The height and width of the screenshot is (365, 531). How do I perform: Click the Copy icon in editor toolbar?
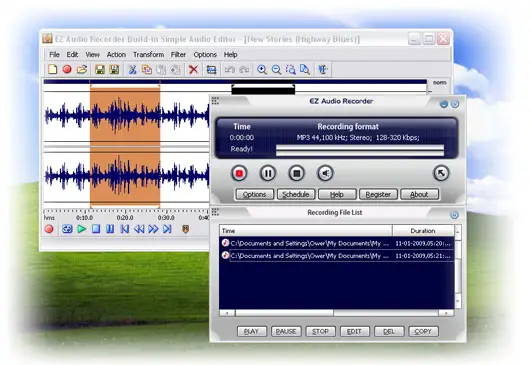click(147, 69)
